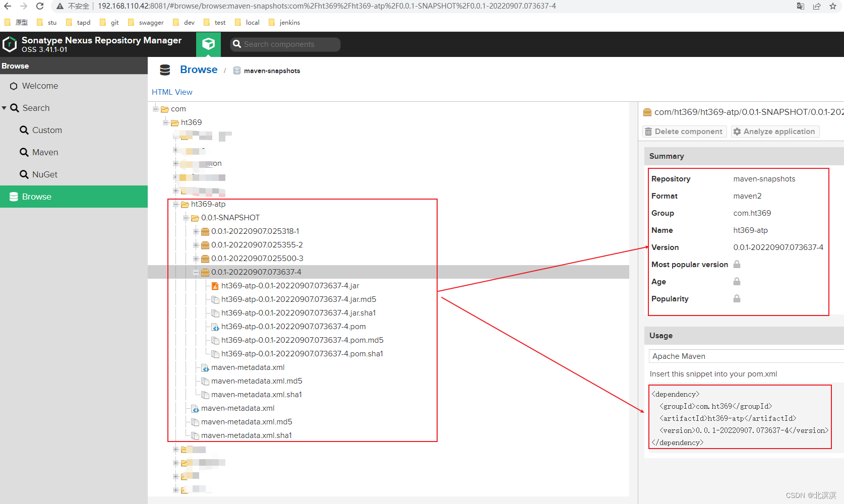Select Browse in the sidebar
This screenshot has width=844, height=504.
[74, 197]
